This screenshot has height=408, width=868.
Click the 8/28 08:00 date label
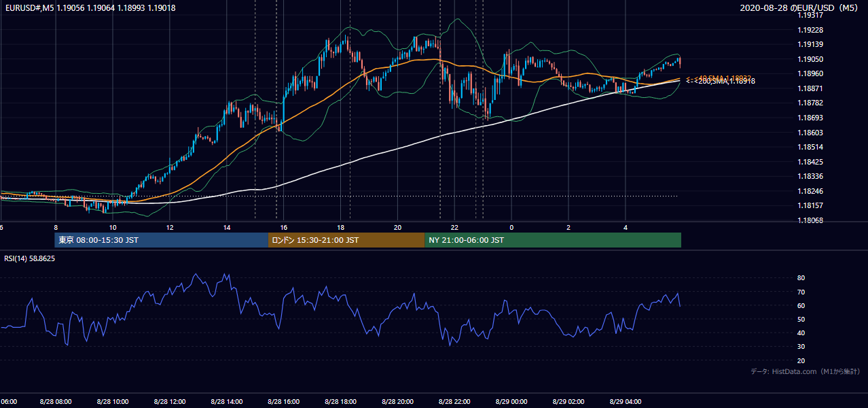pos(56,402)
